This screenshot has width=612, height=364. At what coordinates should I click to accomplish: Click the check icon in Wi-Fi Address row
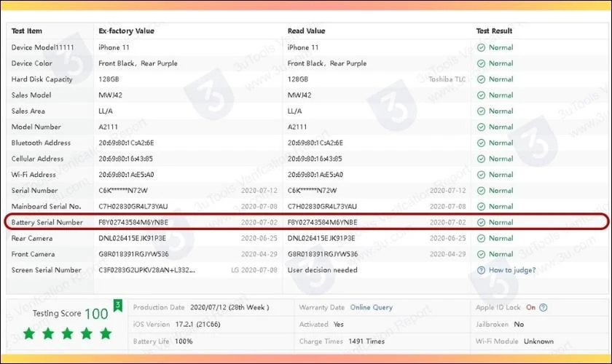[481, 175]
